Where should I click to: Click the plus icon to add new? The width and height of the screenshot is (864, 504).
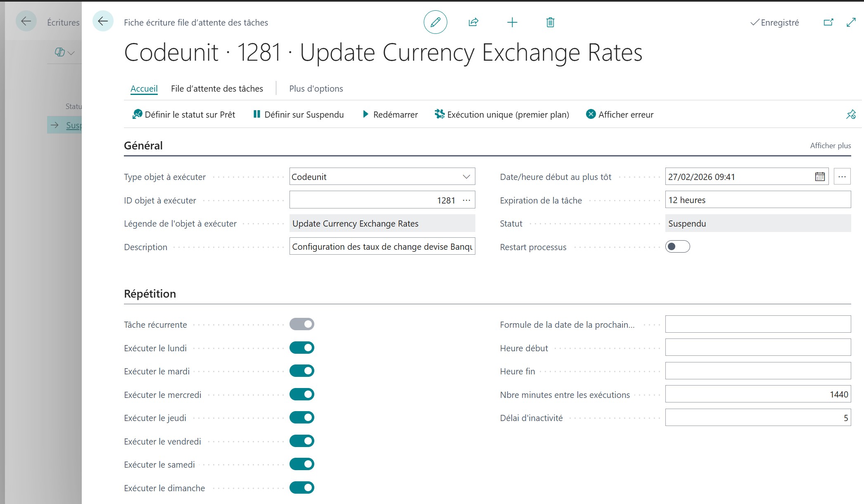512,22
